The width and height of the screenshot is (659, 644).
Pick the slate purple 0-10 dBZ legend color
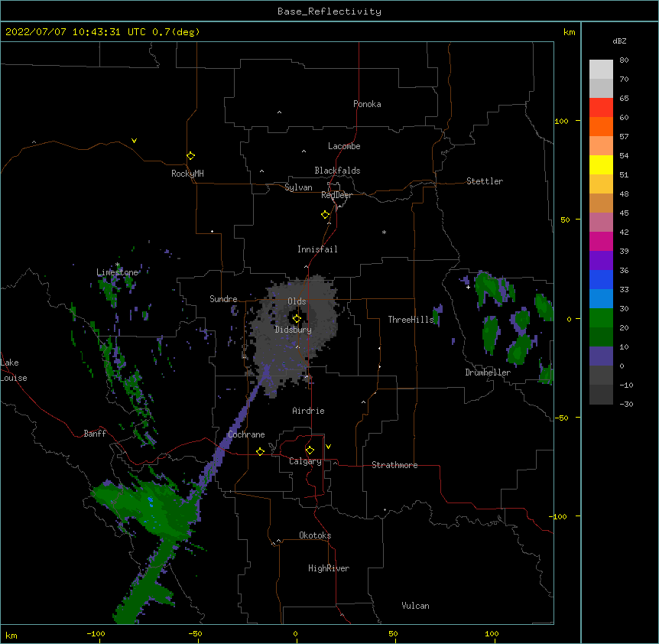[x=601, y=356]
